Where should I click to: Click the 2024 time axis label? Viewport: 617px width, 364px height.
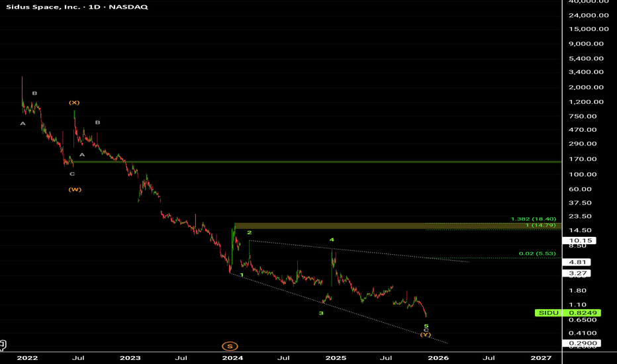[x=232, y=357]
